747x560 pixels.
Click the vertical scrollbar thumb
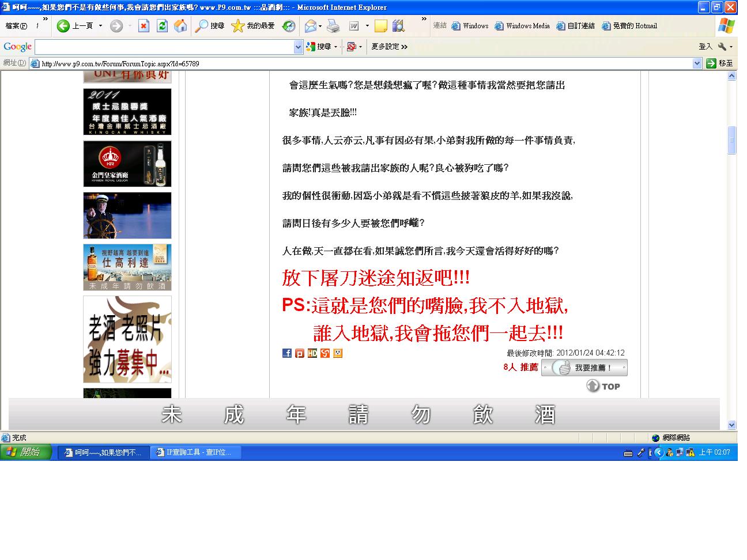pos(732,140)
